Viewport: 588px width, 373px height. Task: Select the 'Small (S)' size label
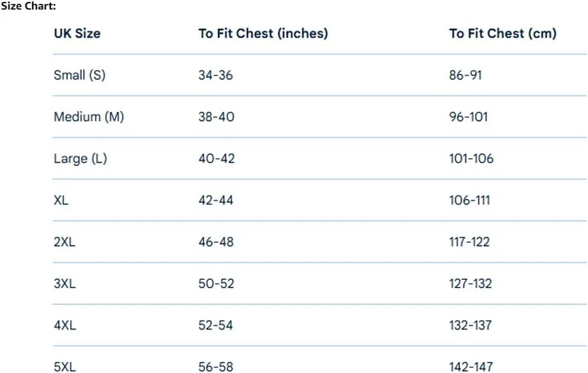[80, 75]
